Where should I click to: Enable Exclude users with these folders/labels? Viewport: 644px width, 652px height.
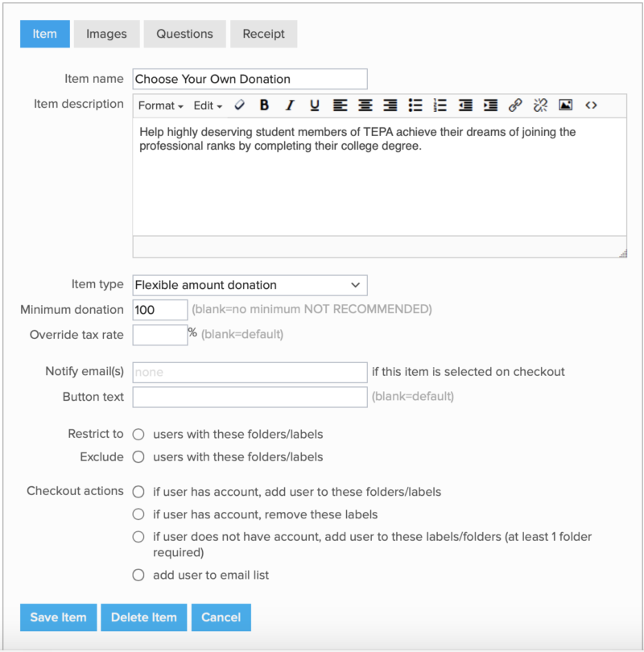point(138,457)
